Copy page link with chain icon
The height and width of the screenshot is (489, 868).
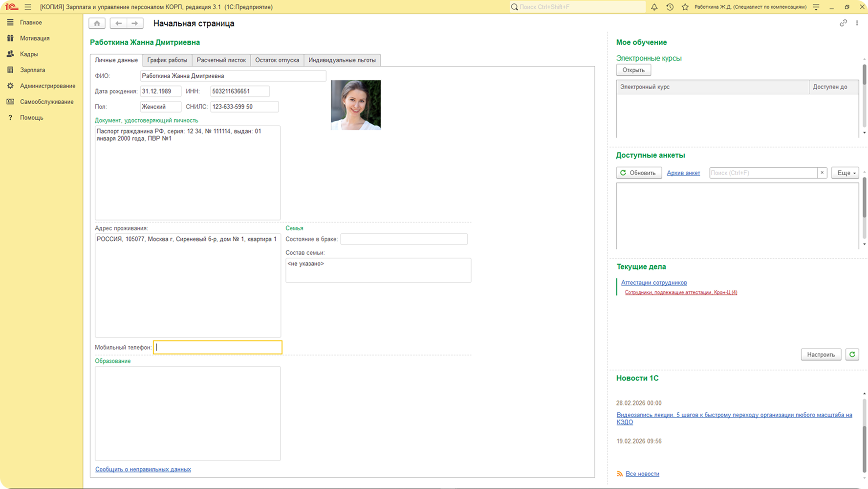coord(843,23)
